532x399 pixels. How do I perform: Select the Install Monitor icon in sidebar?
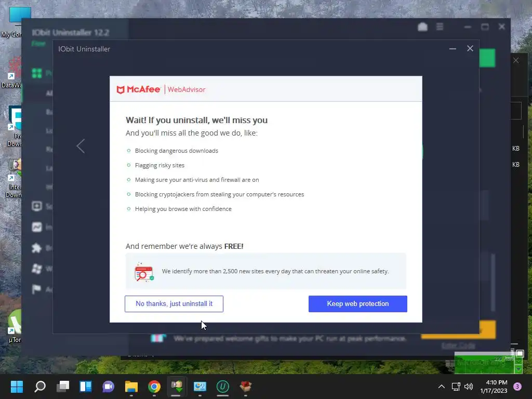point(37,227)
